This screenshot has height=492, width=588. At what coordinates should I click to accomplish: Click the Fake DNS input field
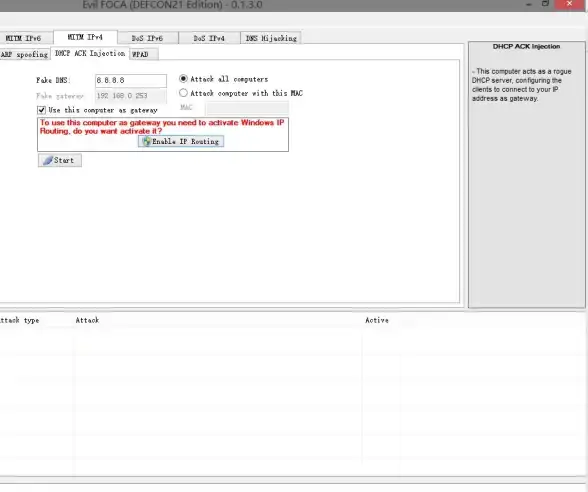(x=130, y=80)
